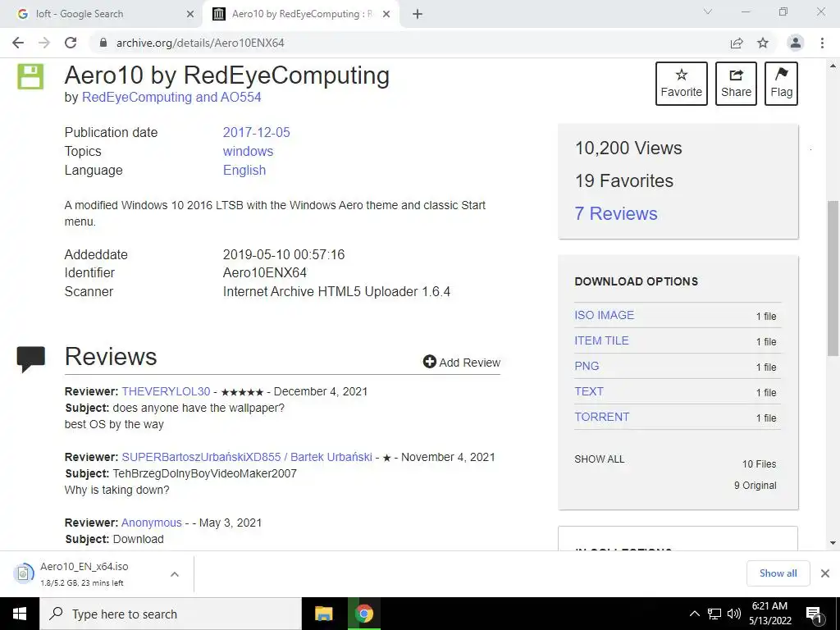Click the network tray icon
This screenshot has width=840, height=630.
click(714, 614)
